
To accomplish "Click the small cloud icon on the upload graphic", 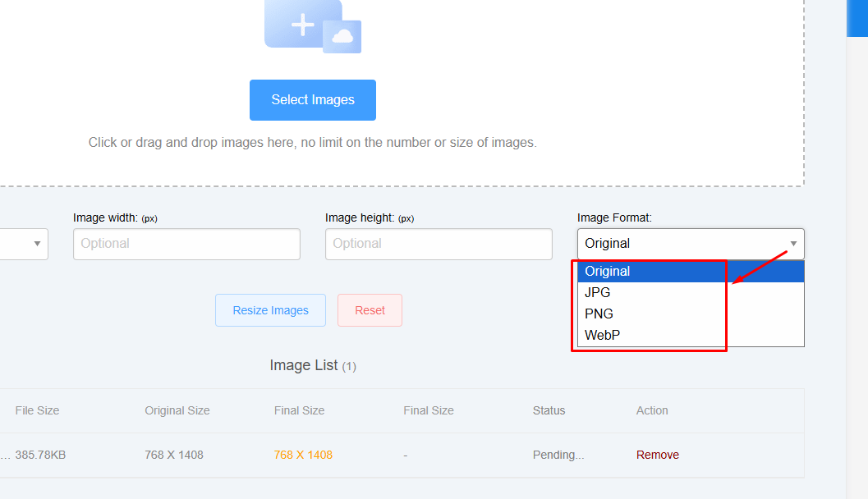I will (x=342, y=36).
